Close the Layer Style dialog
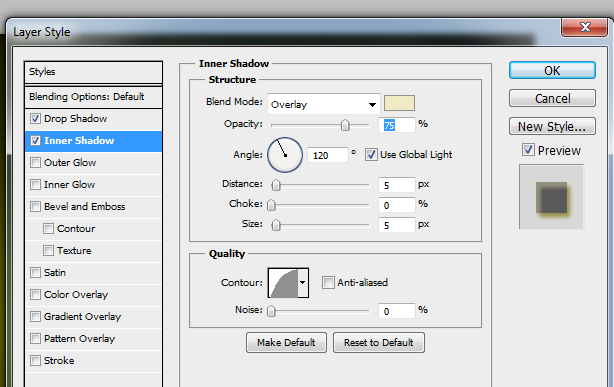The image size is (614, 387). point(585,27)
